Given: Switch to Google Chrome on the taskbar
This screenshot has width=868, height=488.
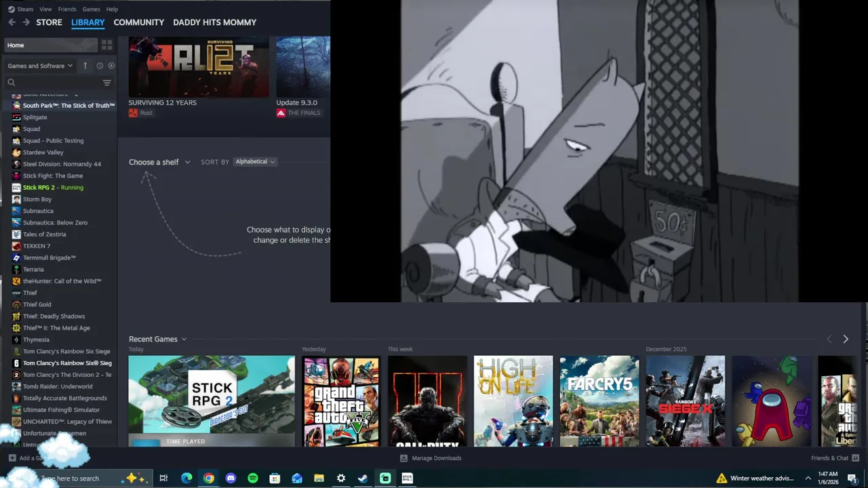Looking at the screenshot, I should click(209, 479).
